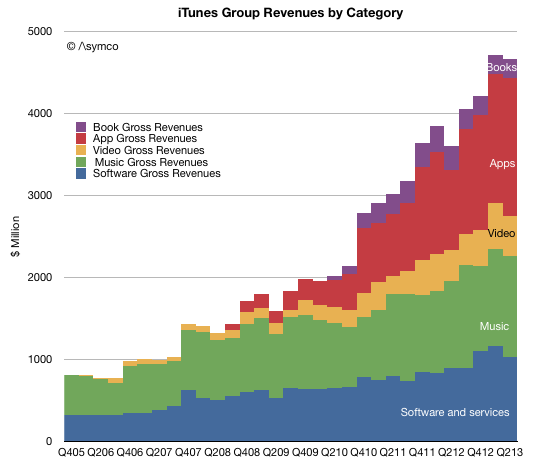Image resolution: width=539 pixels, height=465 pixels.
Task: Click the x-axis label 'Q211'
Action: [393, 452]
